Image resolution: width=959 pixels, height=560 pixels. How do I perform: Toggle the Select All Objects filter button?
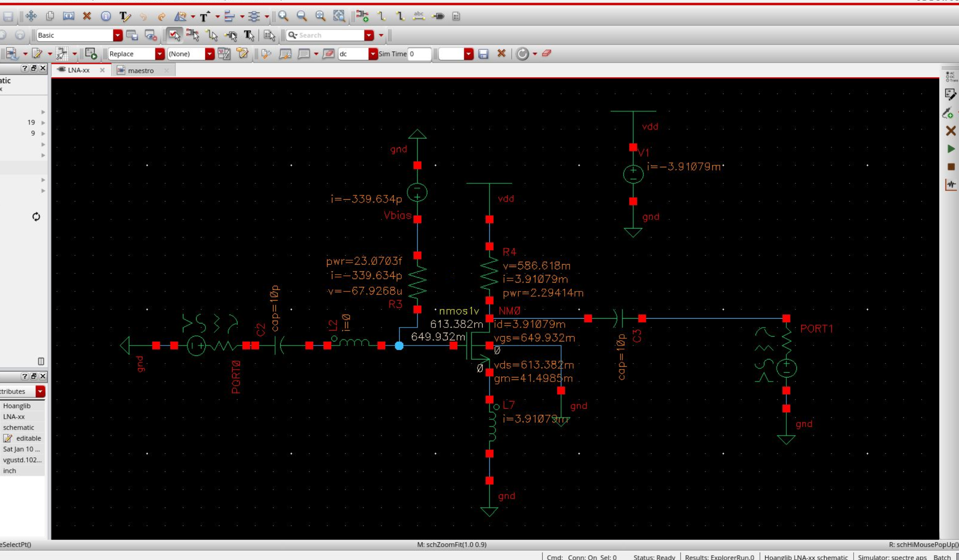point(174,35)
